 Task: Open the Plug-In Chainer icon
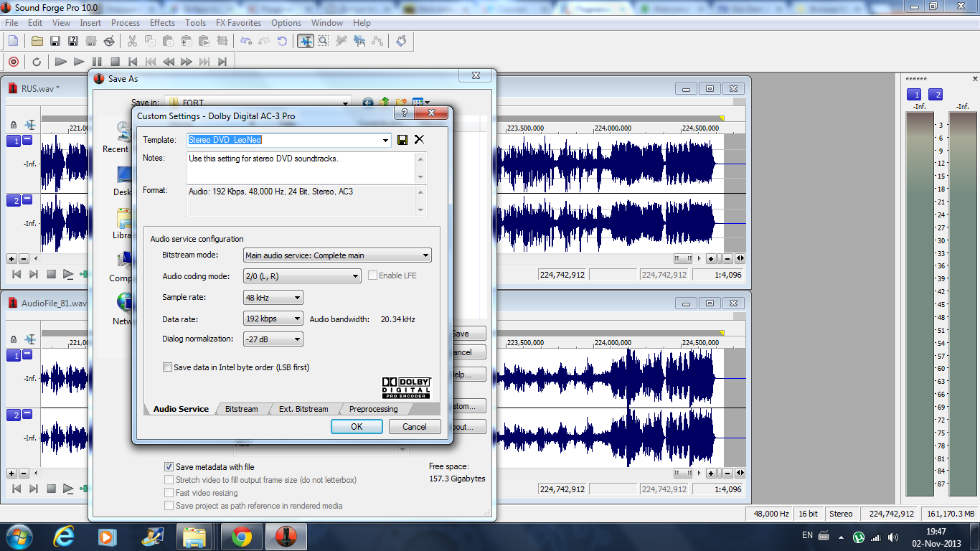click(401, 41)
